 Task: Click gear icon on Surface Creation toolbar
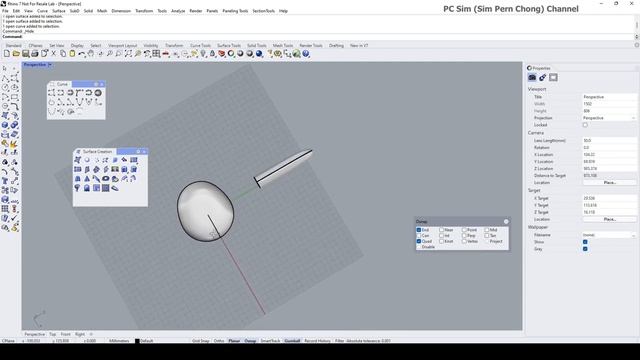tap(138, 151)
